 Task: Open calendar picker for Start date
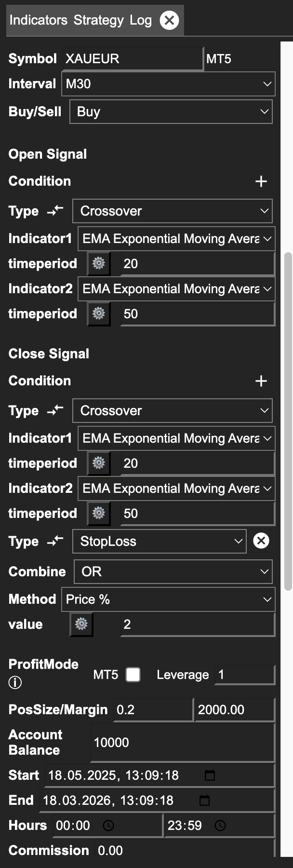tap(209, 775)
